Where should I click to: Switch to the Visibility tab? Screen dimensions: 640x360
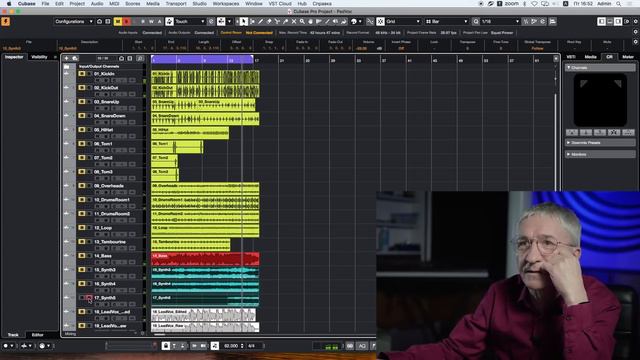coord(39,57)
